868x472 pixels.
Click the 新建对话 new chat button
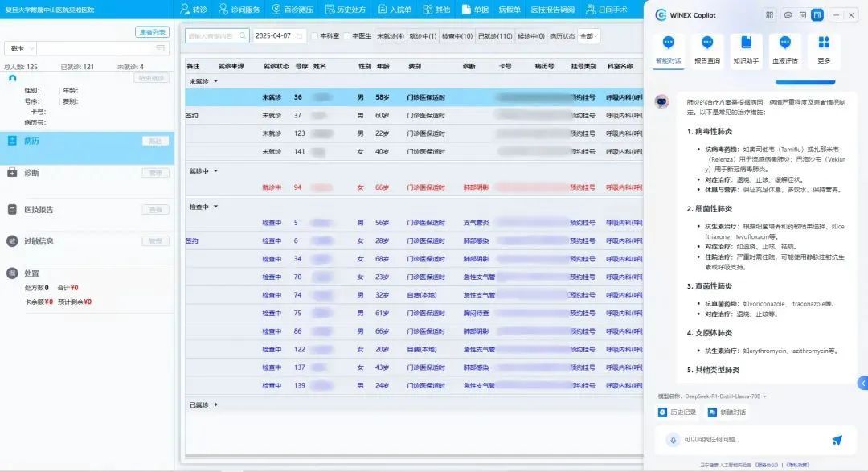tap(727, 412)
